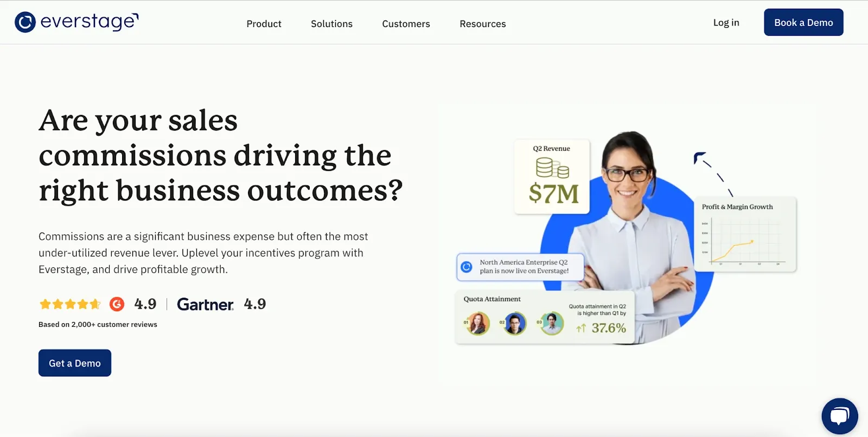Viewport: 868px width, 437px height.
Task: Open the Product menu
Action: click(264, 24)
